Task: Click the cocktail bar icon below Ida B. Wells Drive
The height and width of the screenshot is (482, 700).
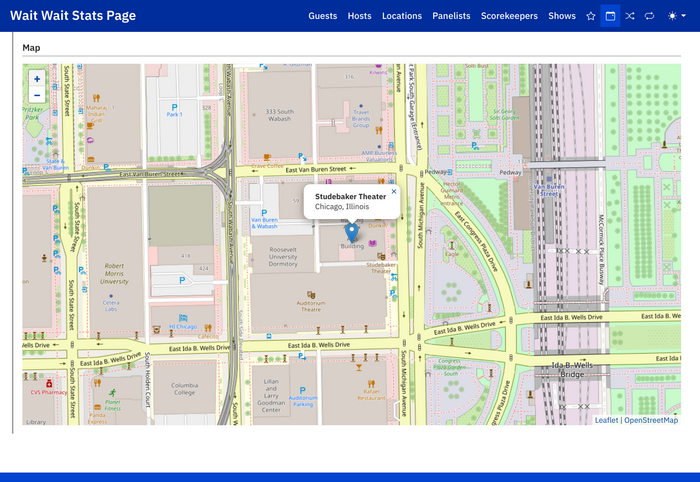Action: (358, 368)
